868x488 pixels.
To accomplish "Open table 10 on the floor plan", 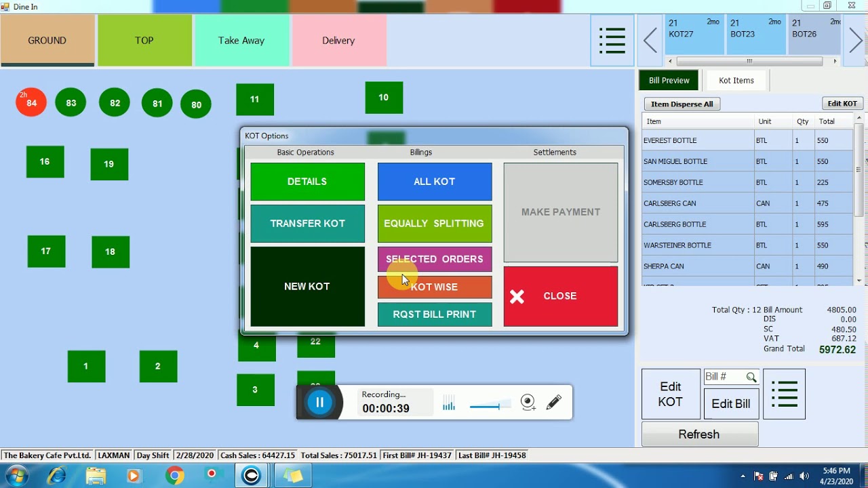I will pyautogui.click(x=384, y=98).
